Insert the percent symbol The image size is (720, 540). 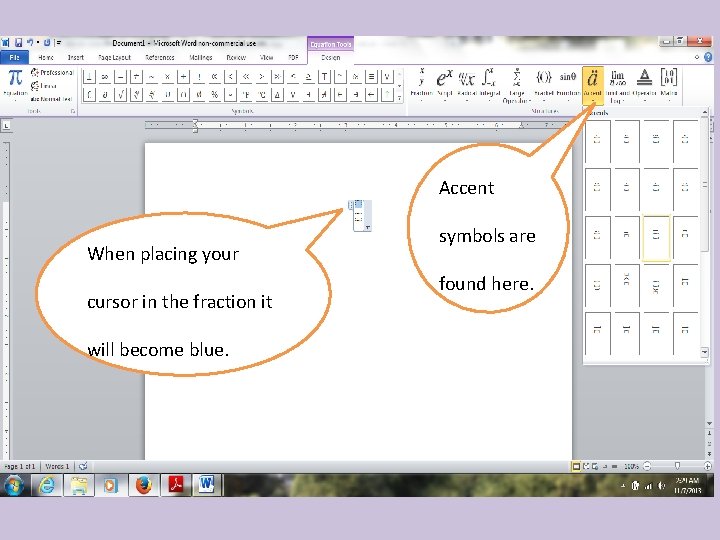click(x=214, y=95)
